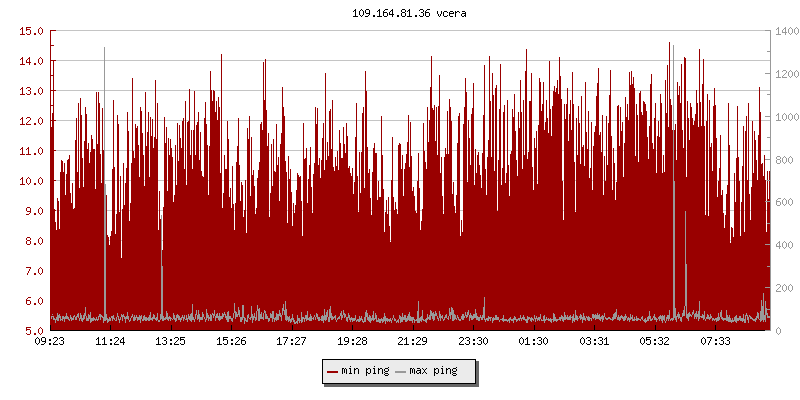Click the dark red min ping legend swatch

coord(332,372)
